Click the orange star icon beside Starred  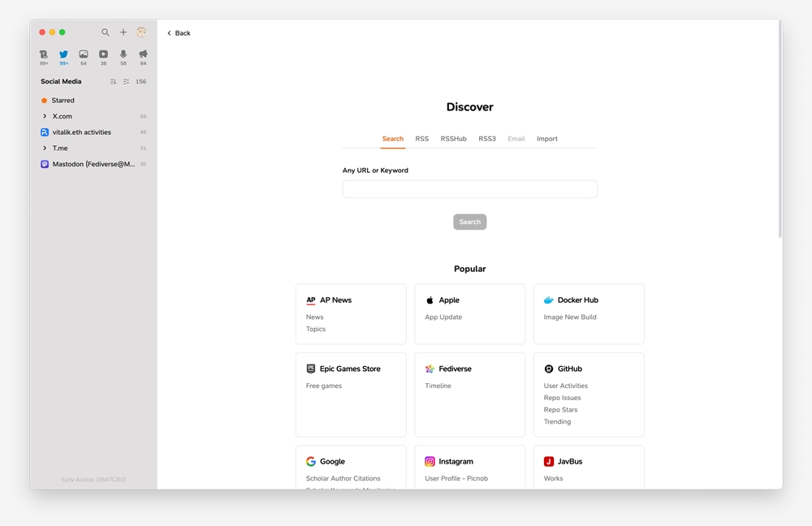[x=44, y=101]
